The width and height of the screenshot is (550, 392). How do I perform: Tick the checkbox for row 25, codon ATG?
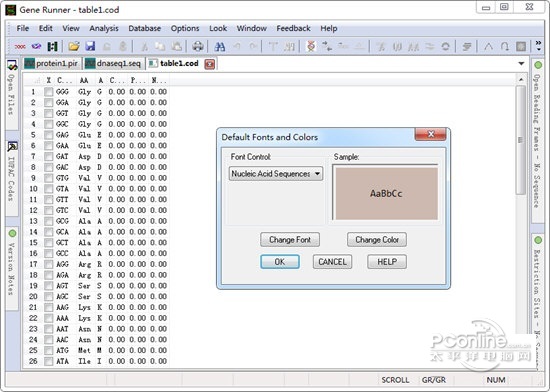click(x=48, y=351)
